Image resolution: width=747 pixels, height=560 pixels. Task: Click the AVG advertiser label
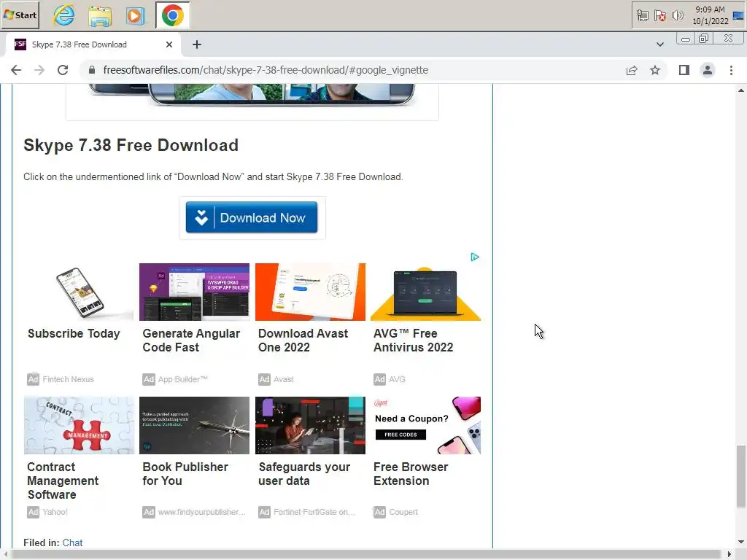click(397, 379)
